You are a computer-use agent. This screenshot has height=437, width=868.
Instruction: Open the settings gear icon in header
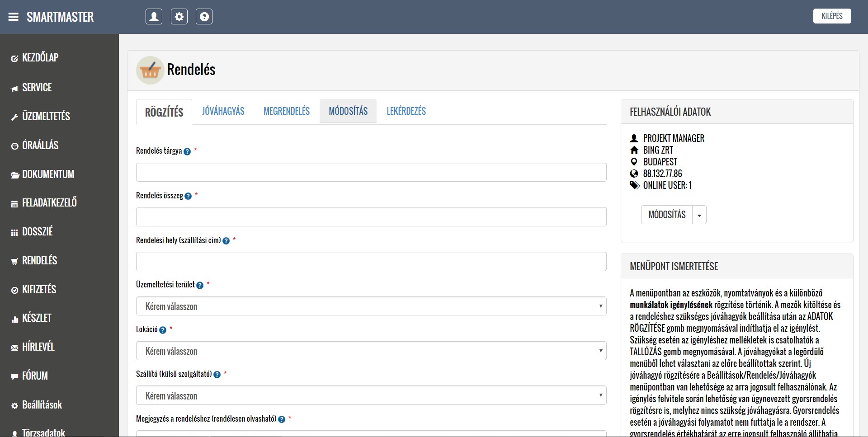coord(179,17)
